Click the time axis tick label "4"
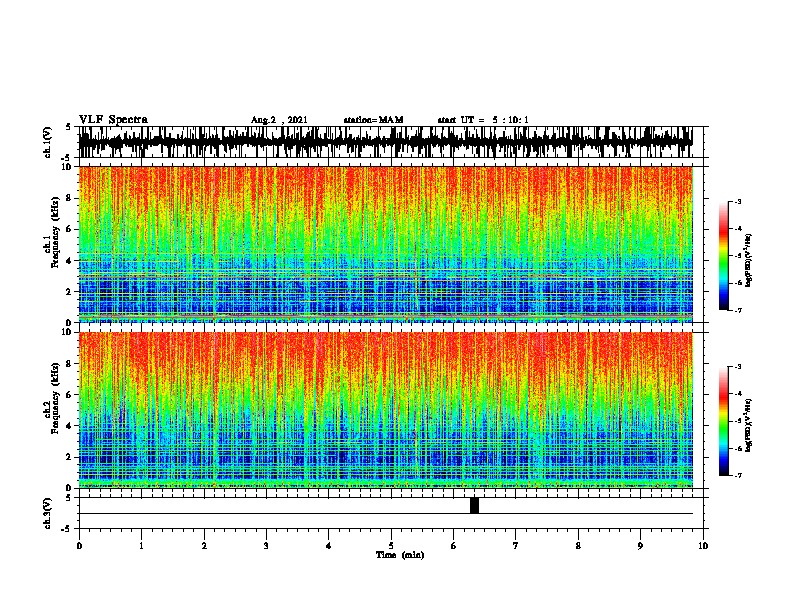The height and width of the screenshot is (612, 792). [329, 545]
